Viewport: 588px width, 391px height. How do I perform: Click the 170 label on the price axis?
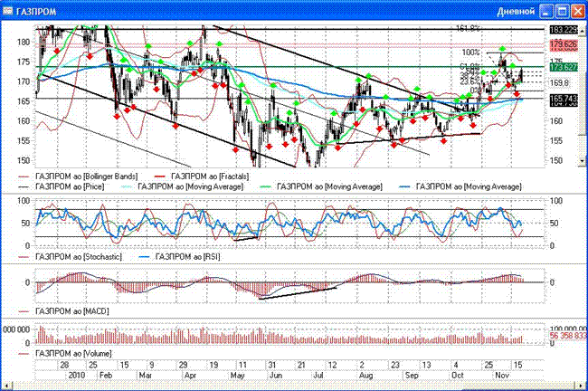24,81
